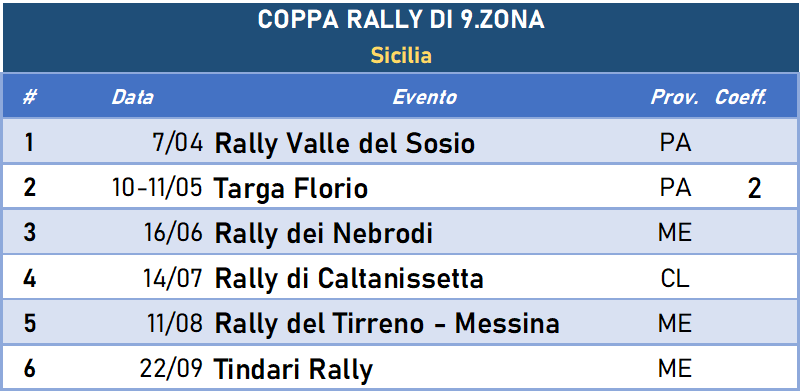Screen dimensions: 800x391
Task: Click the PA province in Valle del Sosio row
Action: pyautogui.click(x=676, y=143)
